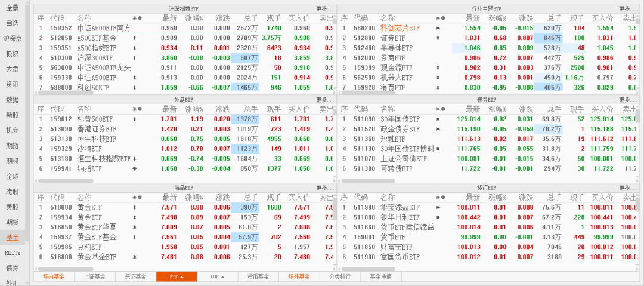Open 港股 in the sidebar
The height and width of the screenshot is (286, 644).
click(13, 191)
